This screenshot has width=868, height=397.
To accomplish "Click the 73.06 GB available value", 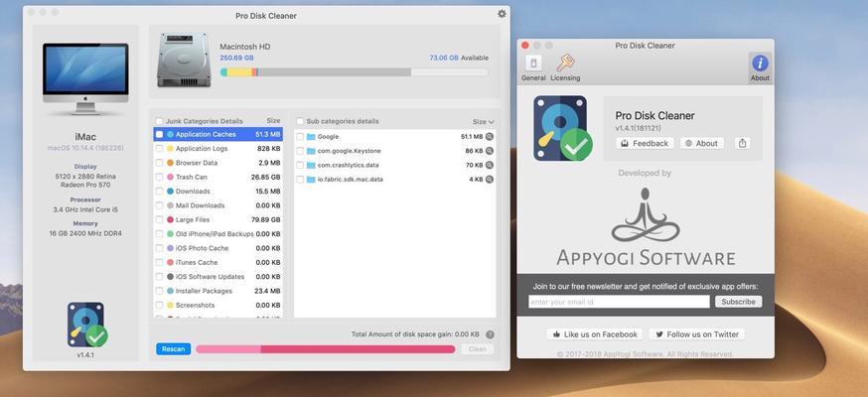I will click(444, 58).
